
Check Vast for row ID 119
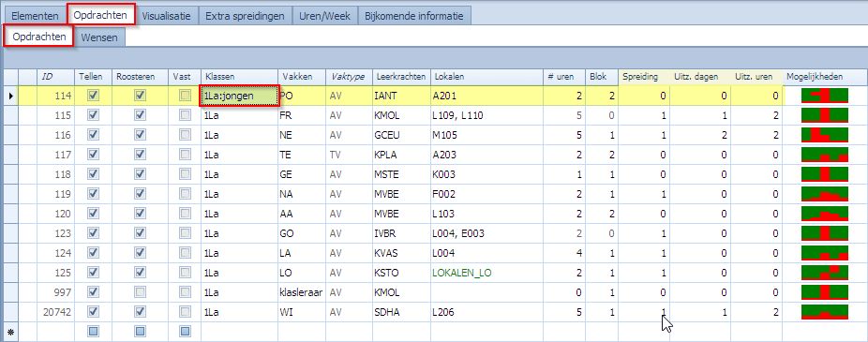185,194
